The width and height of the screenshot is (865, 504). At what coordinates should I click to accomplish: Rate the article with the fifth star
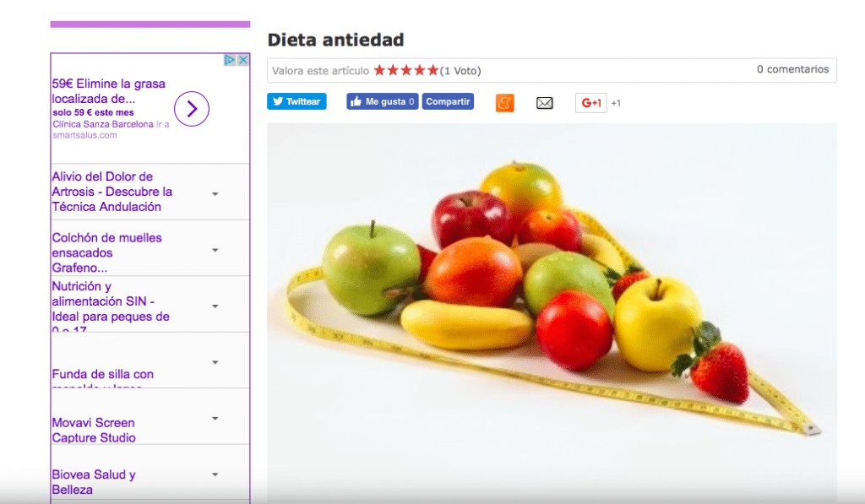[433, 71]
